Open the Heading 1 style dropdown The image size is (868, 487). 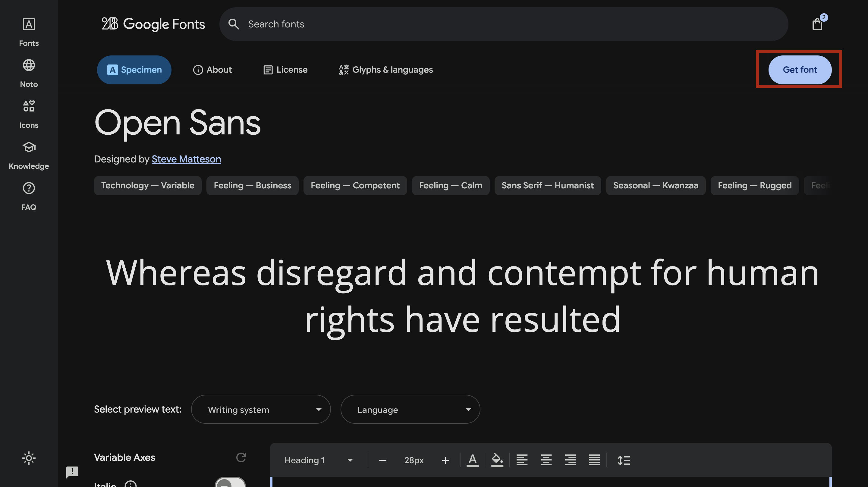pos(319,460)
